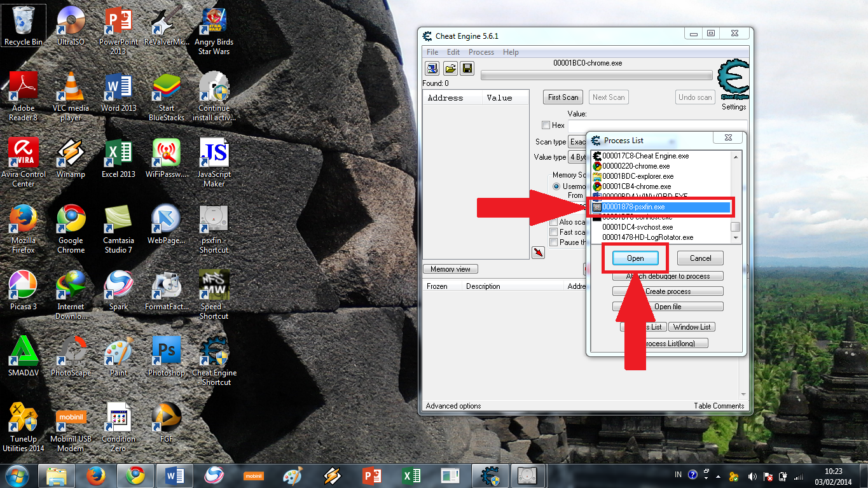Open the Process menu
Screen dimensions: 868x488
[481, 52]
